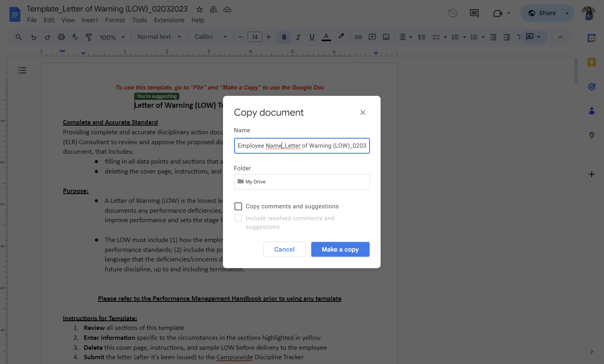Open the Share options arrow
The width and height of the screenshot is (604, 364).
tap(567, 13)
